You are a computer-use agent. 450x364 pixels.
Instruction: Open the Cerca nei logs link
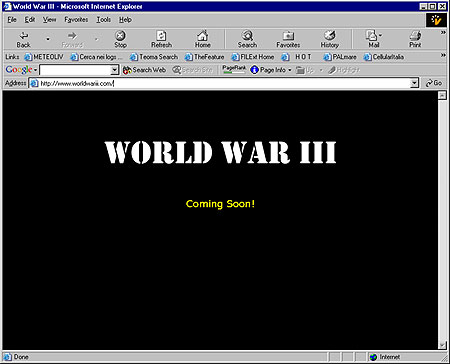pos(96,57)
